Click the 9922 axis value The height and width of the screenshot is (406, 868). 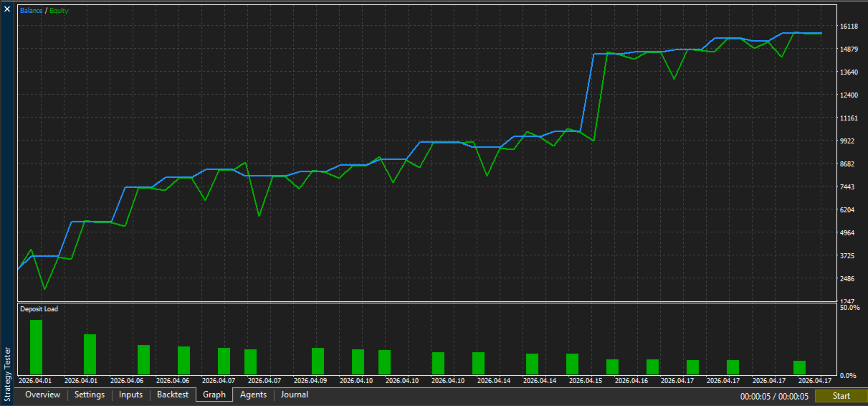tap(849, 141)
